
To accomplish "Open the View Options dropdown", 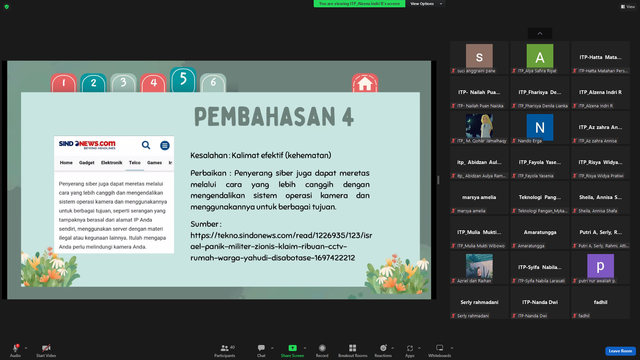I will click(x=426, y=4).
